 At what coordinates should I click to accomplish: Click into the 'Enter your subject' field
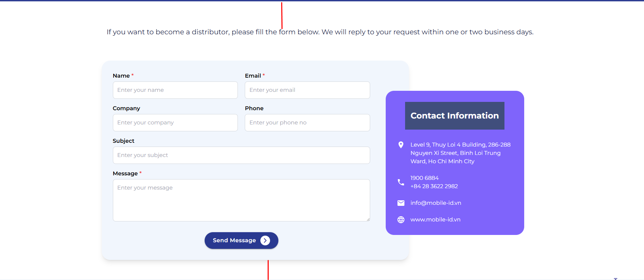point(241,155)
